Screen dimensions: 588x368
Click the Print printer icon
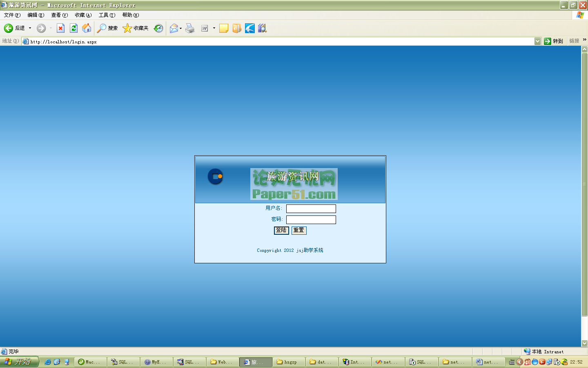click(190, 28)
